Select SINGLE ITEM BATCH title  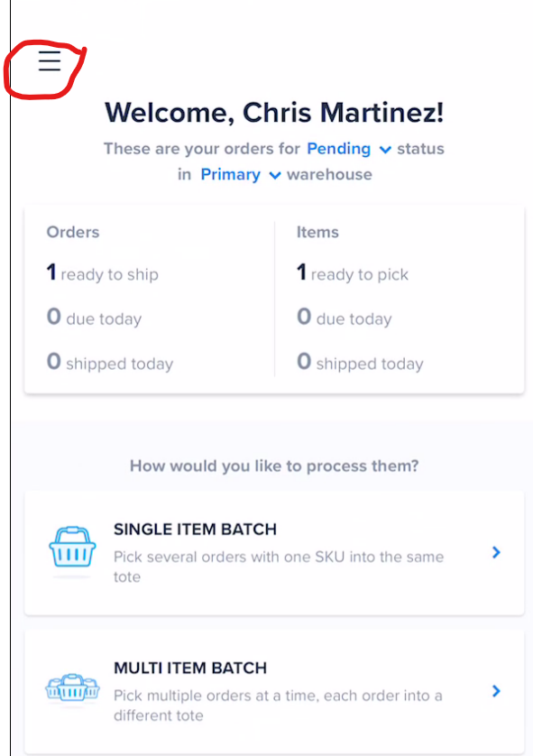tap(195, 530)
